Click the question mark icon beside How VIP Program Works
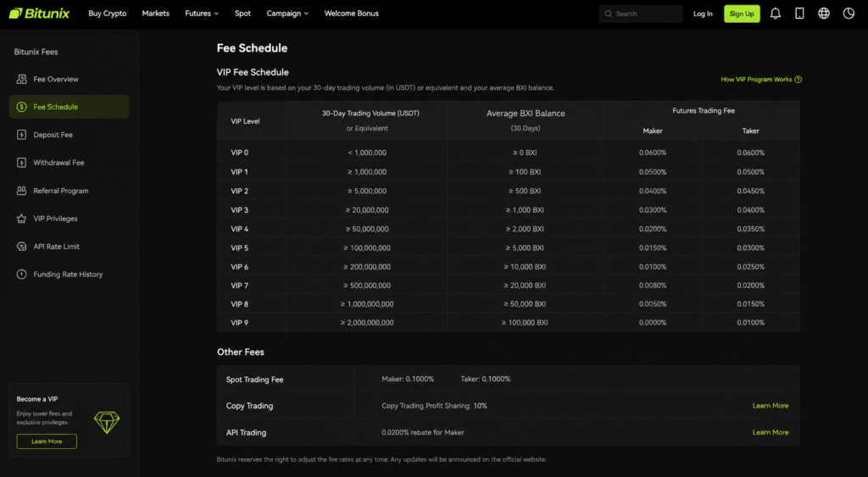The height and width of the screenshot is (477, 868). (798, 80)
